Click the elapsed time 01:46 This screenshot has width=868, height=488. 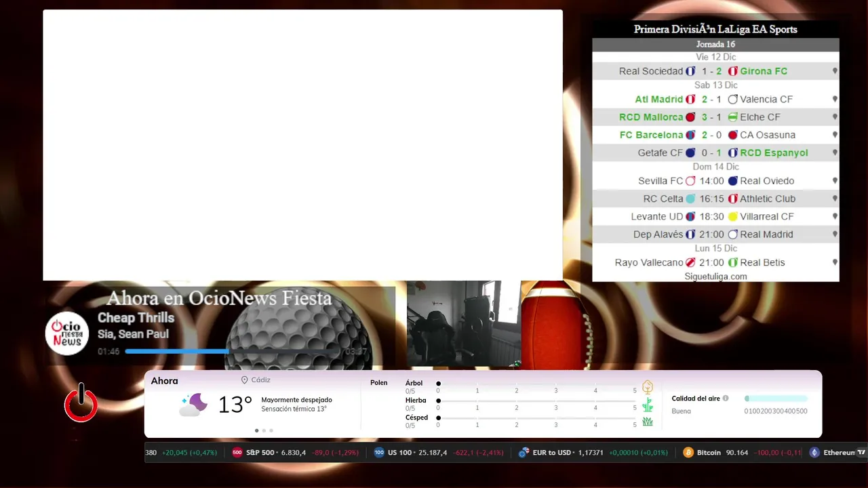(108, 352)
